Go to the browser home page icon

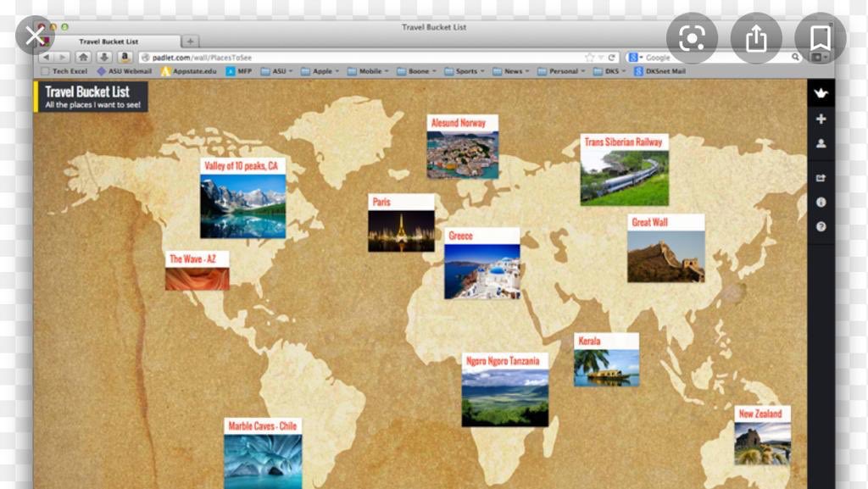pos(83,57)
